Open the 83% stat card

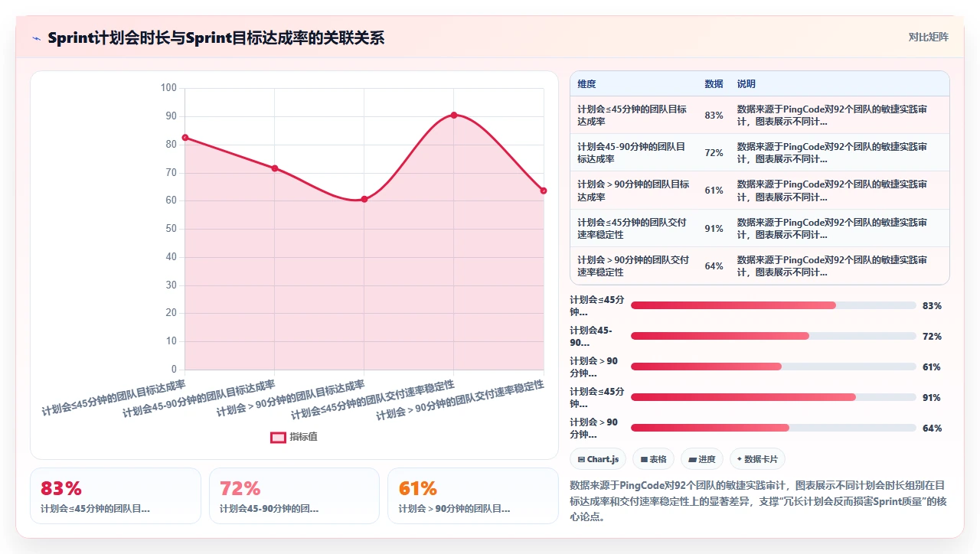click(116, 496)
